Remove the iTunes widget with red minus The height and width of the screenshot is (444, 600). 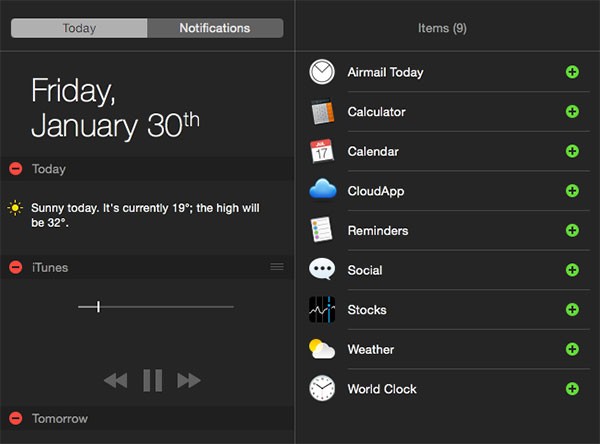click(x=16, y=267)
